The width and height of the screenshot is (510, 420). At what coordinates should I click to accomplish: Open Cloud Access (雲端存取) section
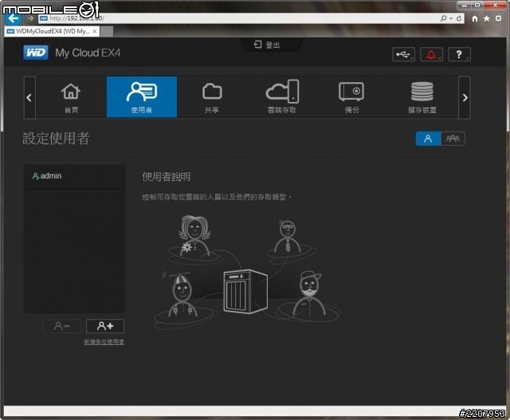[282, 97]
